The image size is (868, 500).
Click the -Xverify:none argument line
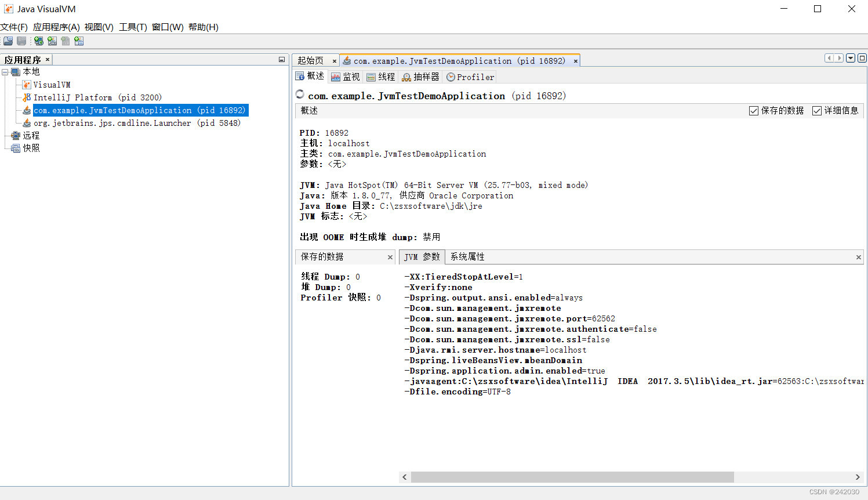tap(438, 287)
